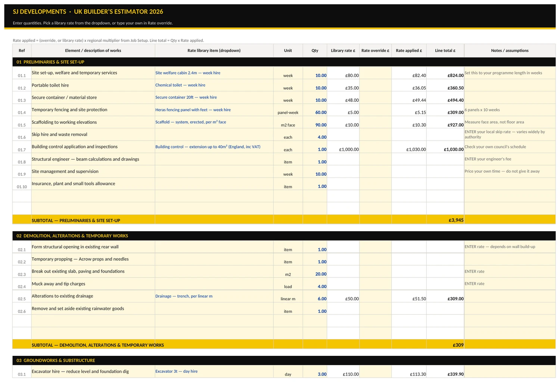Click the Qty 10.00 cell for Site set-up row 01.1
The width and height of the screenshot is (560, 392).
pos(315,73)
